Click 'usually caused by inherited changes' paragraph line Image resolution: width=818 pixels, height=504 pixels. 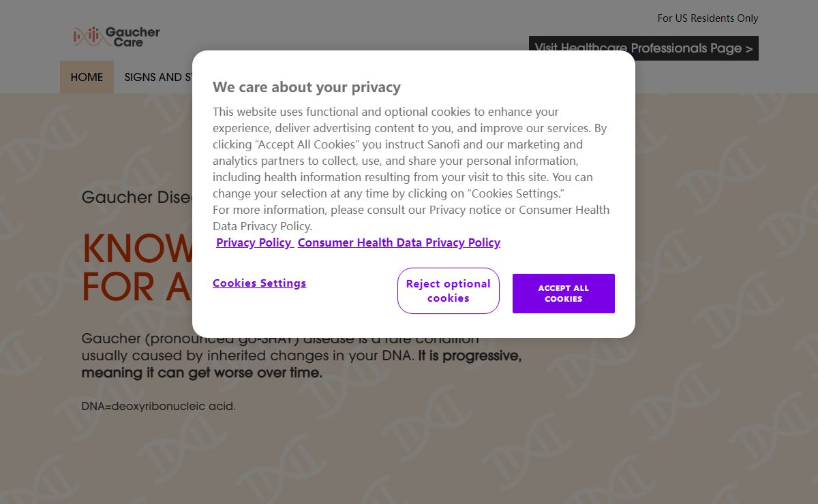coord(248,356)
